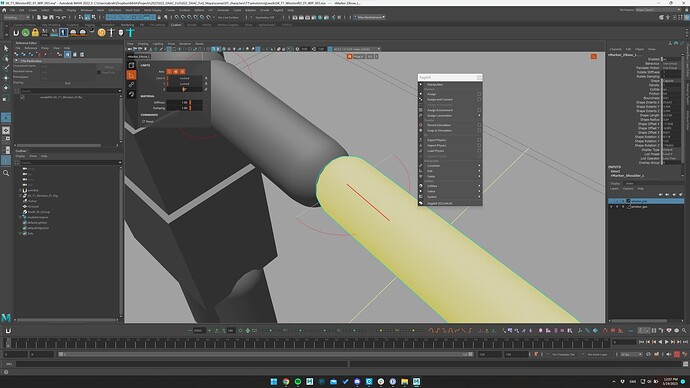Click the Maya M logo at the bottom left
This screenshot has width=690, height=388.
click(6, 317)
